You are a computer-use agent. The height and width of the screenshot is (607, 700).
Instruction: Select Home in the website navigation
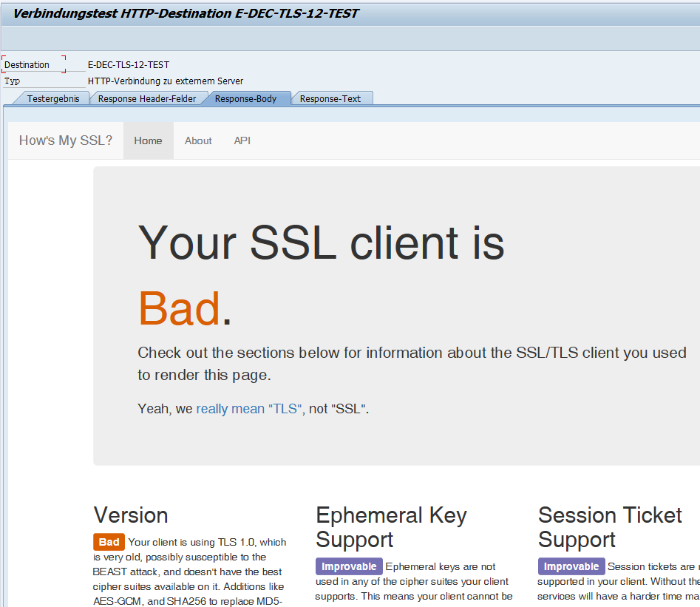coord(148,140)
